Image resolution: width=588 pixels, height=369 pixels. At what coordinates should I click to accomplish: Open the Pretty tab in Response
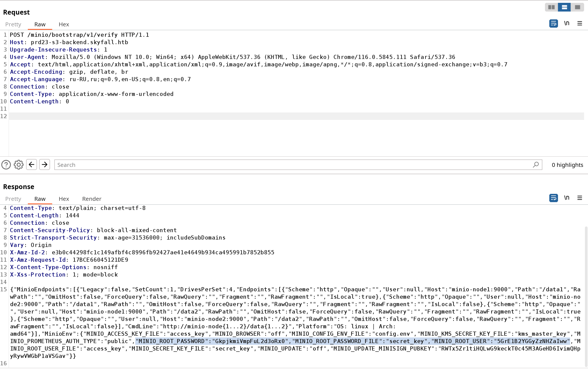13,199
